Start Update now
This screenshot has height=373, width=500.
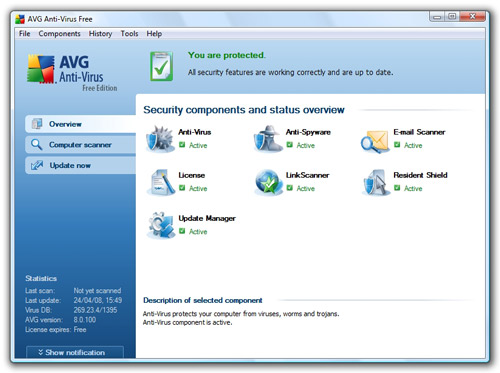click(x=80, y=165)
